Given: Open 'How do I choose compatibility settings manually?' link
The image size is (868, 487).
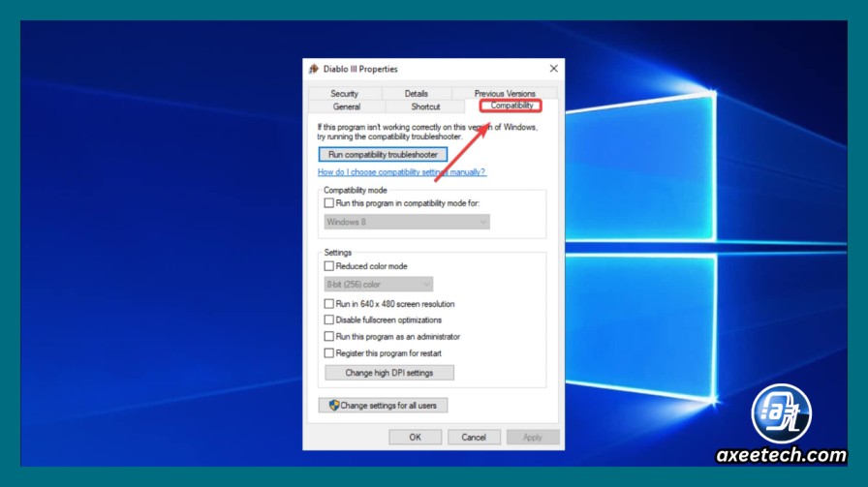Looking at the screenshot, I should pyautogui.click(x=402, y=172).
